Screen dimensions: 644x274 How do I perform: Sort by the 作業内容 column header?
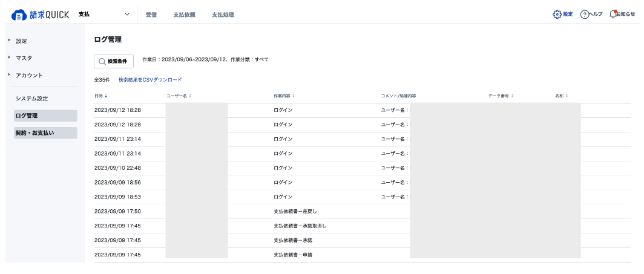click(x=284, y=96)
